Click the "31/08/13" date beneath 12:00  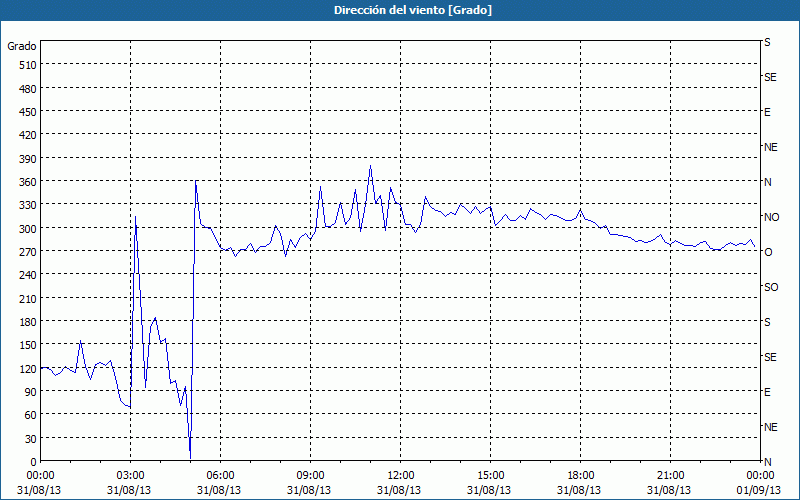(x=399, y=490)
